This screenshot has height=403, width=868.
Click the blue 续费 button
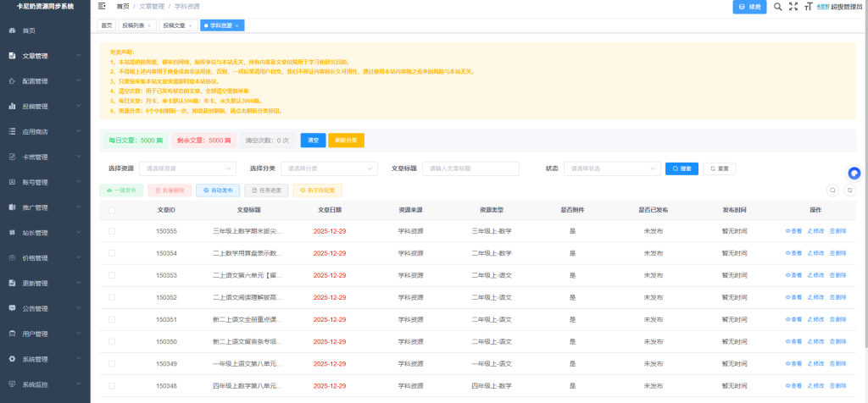(x=749, y=7)
